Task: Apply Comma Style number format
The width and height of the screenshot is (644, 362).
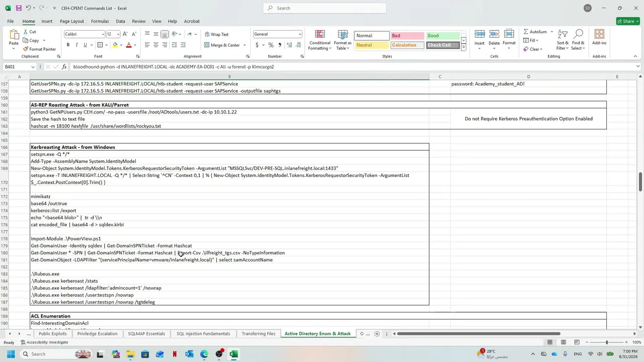Action: pyautogui.click(x=280, y=45)
